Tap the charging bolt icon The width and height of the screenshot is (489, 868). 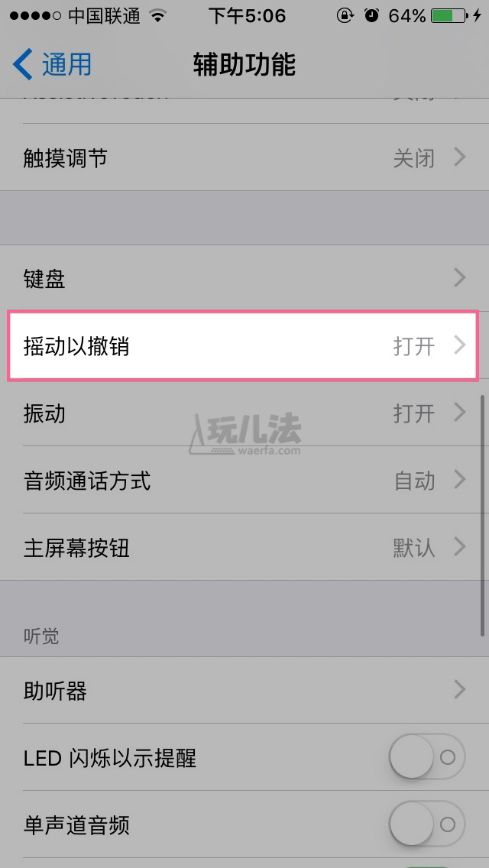click(478, 15)
